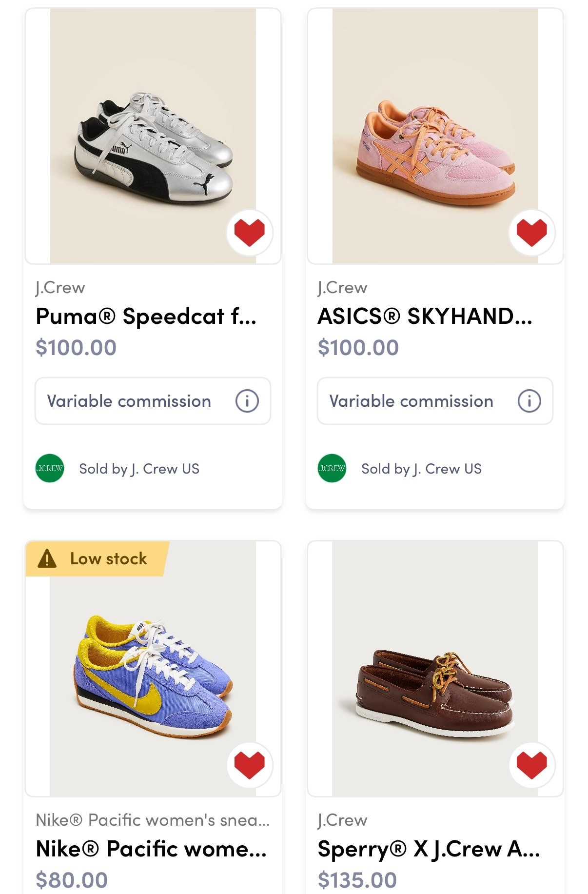The width and height of the screenshot is (588, 894).
Task: Click Variable commission box on Puma card
Action: [x=129, y=401]
